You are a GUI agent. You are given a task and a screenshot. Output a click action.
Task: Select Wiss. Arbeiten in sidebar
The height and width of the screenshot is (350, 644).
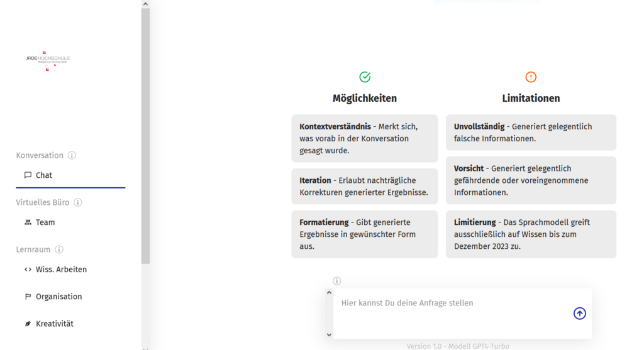coord(61,270)
